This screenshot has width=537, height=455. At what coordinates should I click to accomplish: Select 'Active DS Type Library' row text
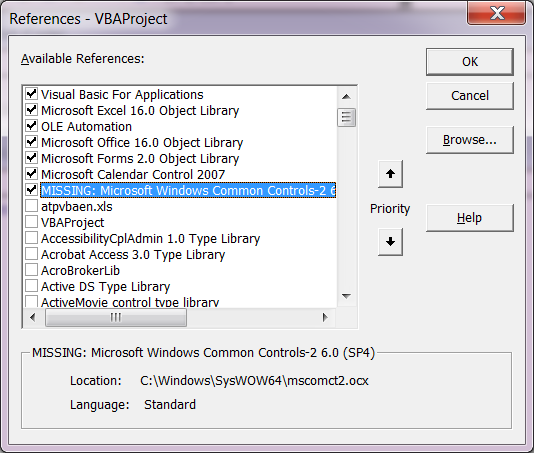click(x=106, y=288)
